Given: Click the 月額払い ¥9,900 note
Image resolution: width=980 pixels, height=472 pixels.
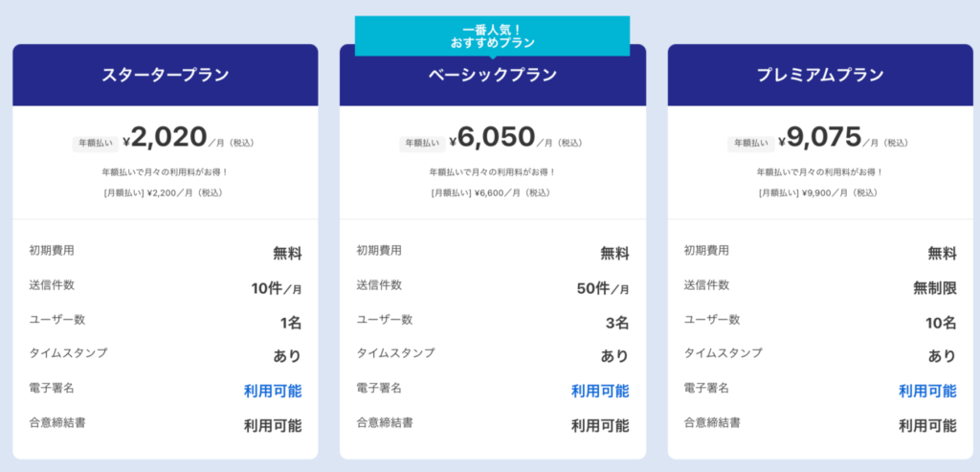Looking at the screenshot, I should pos(819,193).
